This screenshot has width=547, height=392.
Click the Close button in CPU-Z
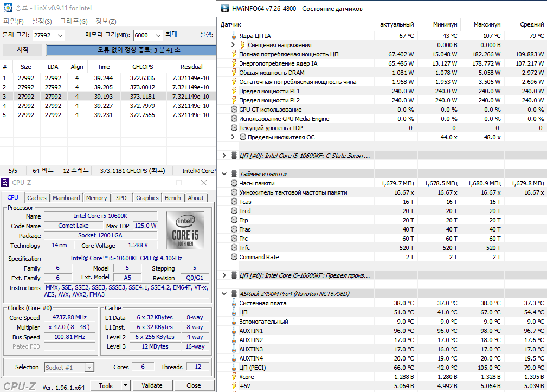click(x=194, y=385)
